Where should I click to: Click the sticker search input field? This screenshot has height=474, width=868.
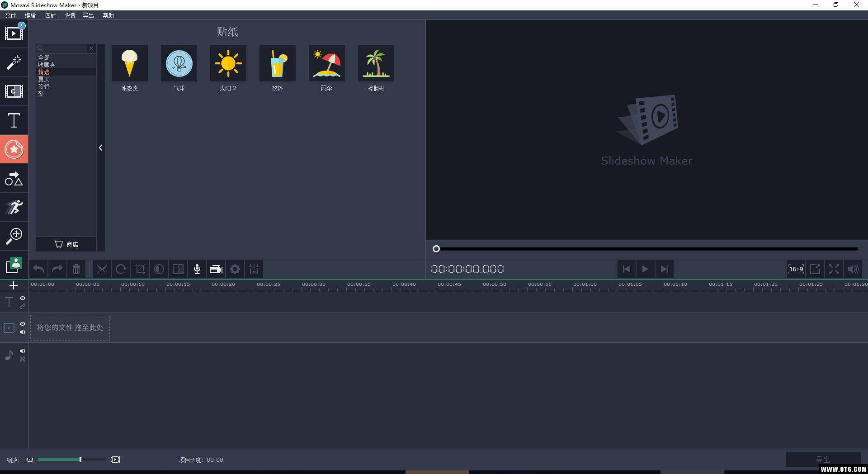coord(61,48)
